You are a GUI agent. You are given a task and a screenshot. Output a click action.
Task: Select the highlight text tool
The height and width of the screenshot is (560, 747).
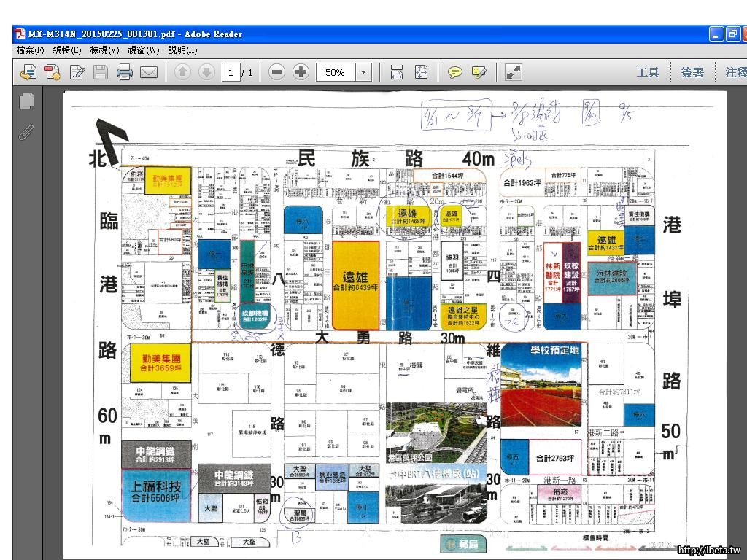pyautogui.click(x=479, y=72)
